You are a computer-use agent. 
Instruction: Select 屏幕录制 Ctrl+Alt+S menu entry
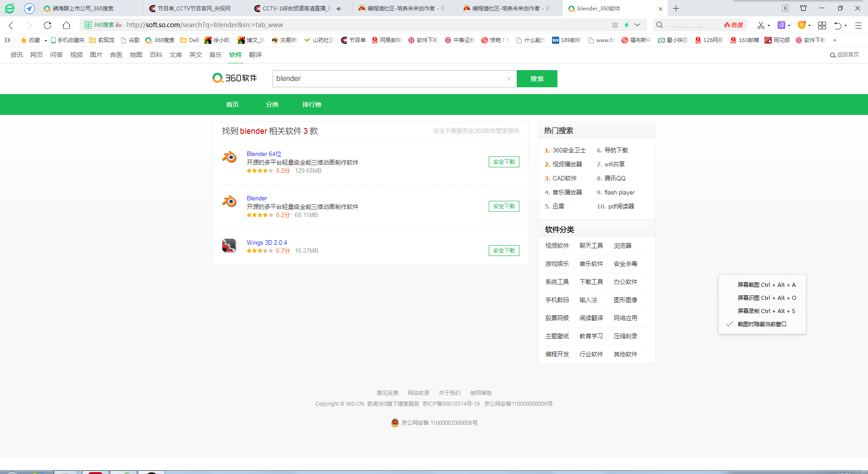click(766, 311)
